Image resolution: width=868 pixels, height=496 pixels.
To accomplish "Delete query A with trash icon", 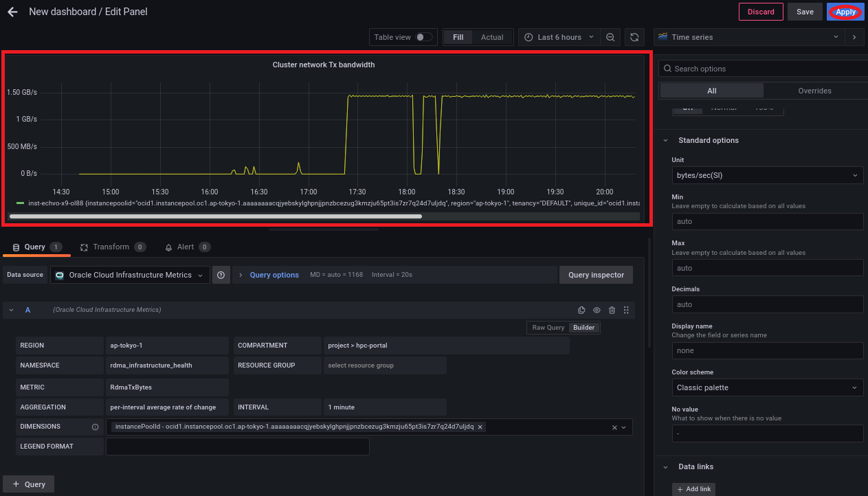I will (612, 310).
